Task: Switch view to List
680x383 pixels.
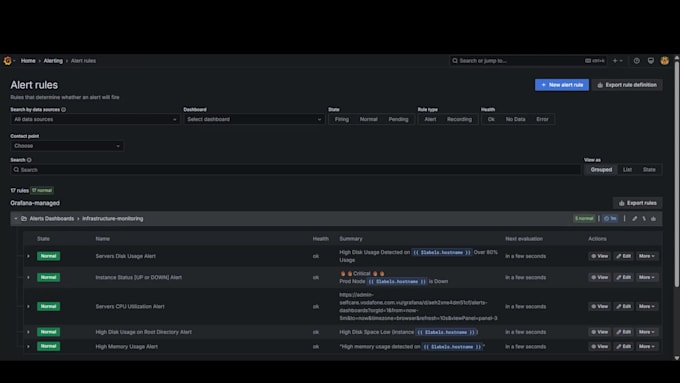Action: pos(627,170)
